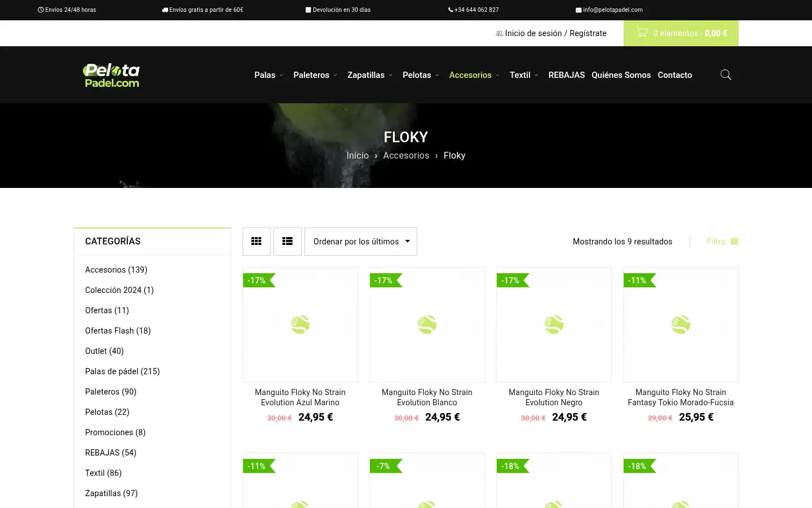Open Outlet (40) category

(x=104, y=351)
